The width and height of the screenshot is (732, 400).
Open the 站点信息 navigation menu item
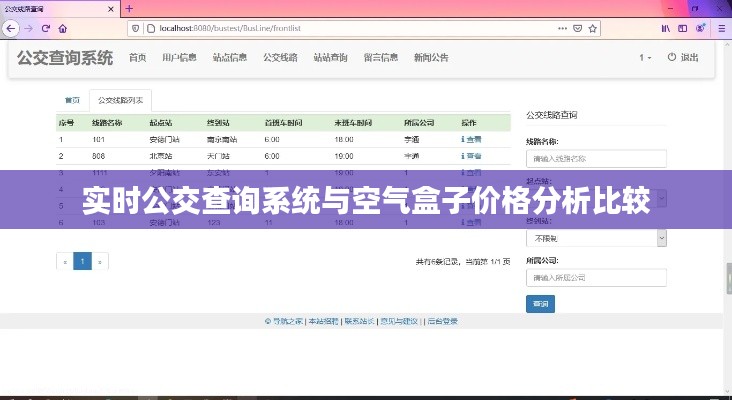(230, 58)
